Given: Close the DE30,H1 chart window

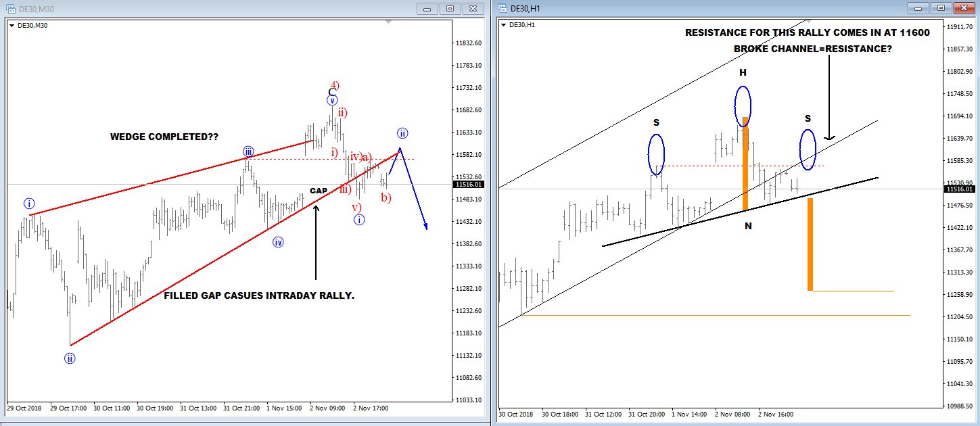Looking at the screenshot, I should 964,8.
